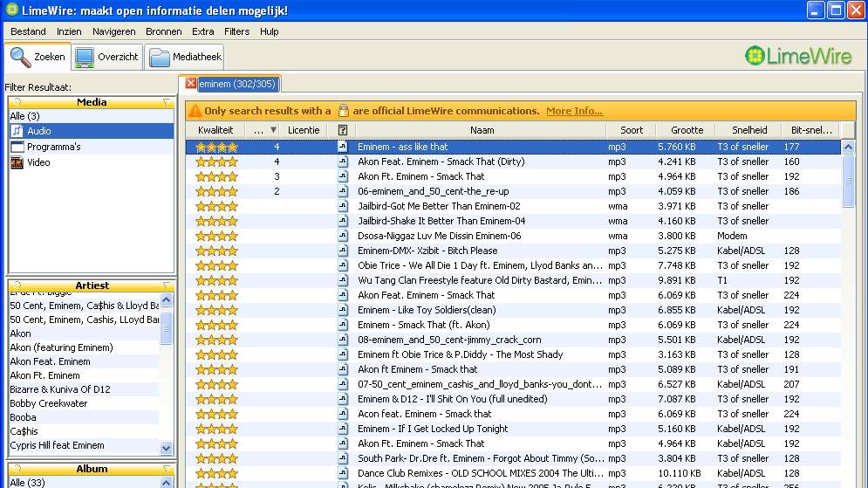Open the Navigeren menu

tap(113, 31)
